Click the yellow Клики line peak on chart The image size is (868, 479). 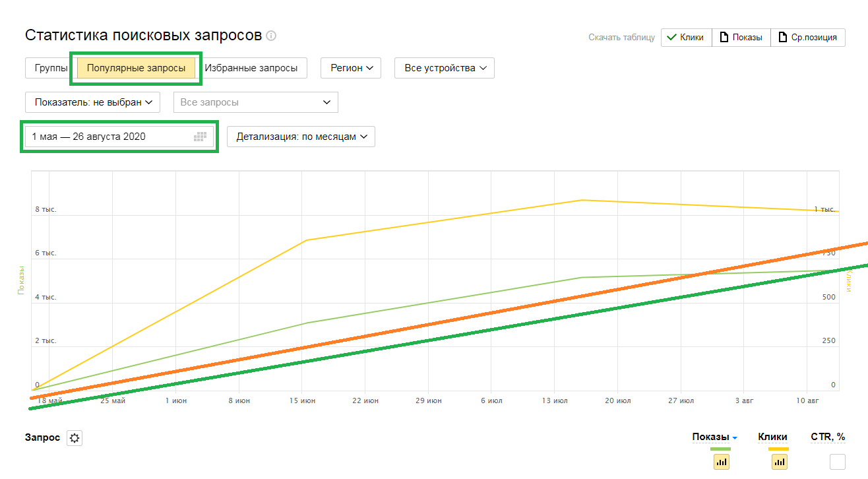[x=582, y=200]
